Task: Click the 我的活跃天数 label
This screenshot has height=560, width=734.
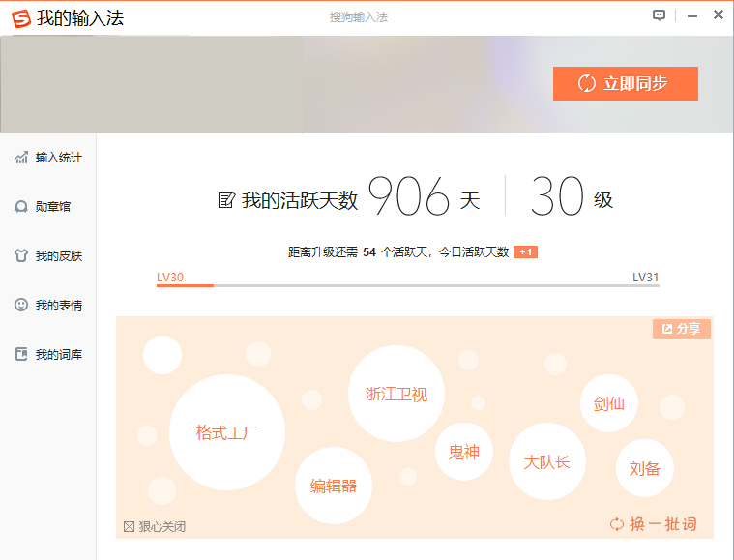Action: click(x=300, y=200)
